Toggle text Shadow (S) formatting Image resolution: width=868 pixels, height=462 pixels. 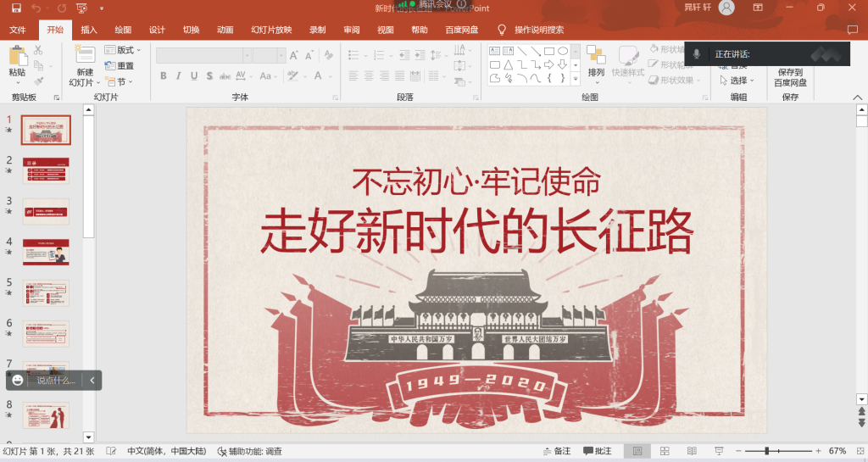point(209,75)
